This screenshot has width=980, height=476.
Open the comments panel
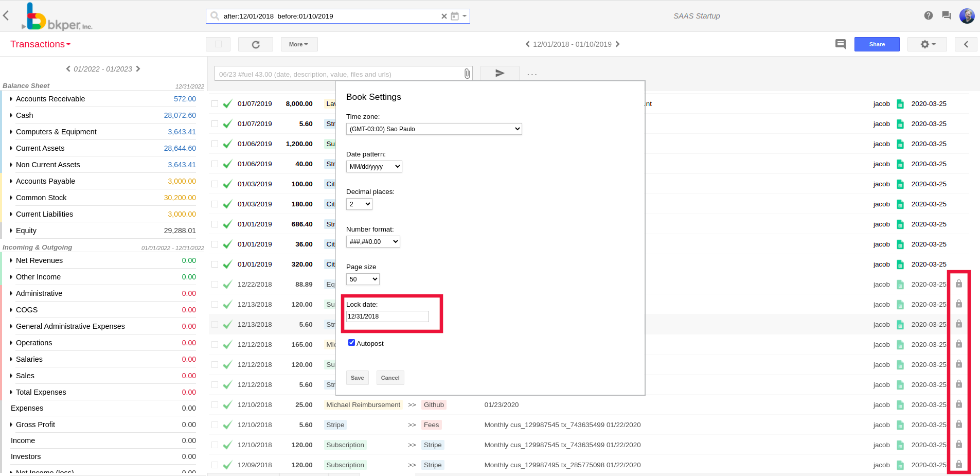[841, 44]
